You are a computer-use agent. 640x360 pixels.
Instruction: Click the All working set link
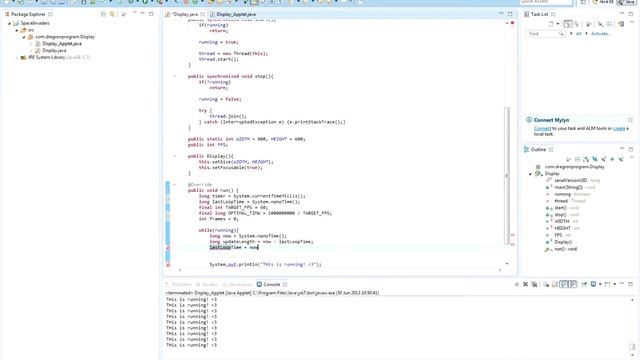coord(578,34)
